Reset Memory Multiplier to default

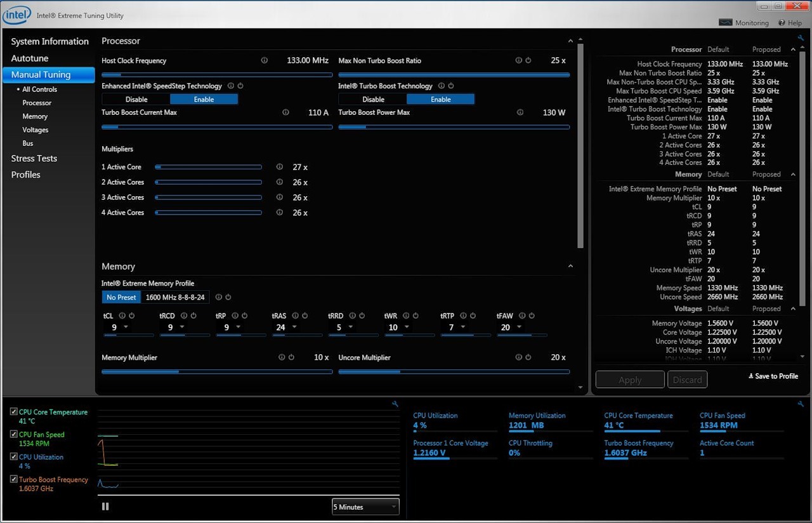coord(291,357)
